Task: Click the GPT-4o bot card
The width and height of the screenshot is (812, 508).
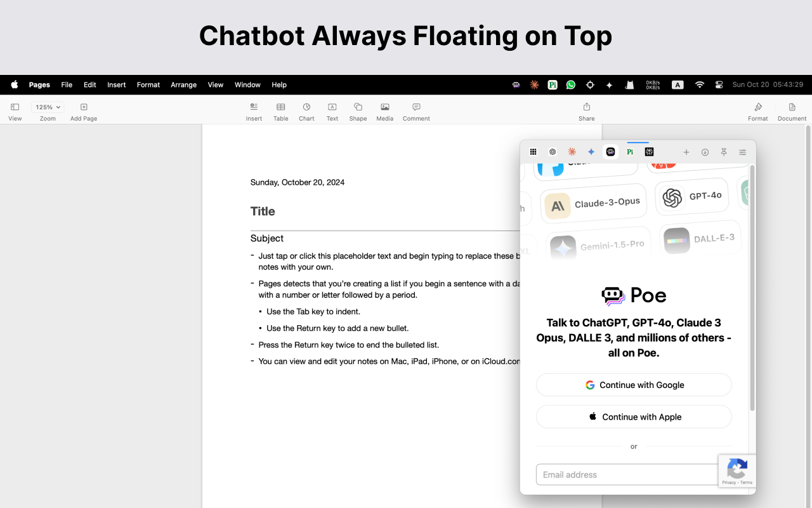Action: (x=691, y=197)
